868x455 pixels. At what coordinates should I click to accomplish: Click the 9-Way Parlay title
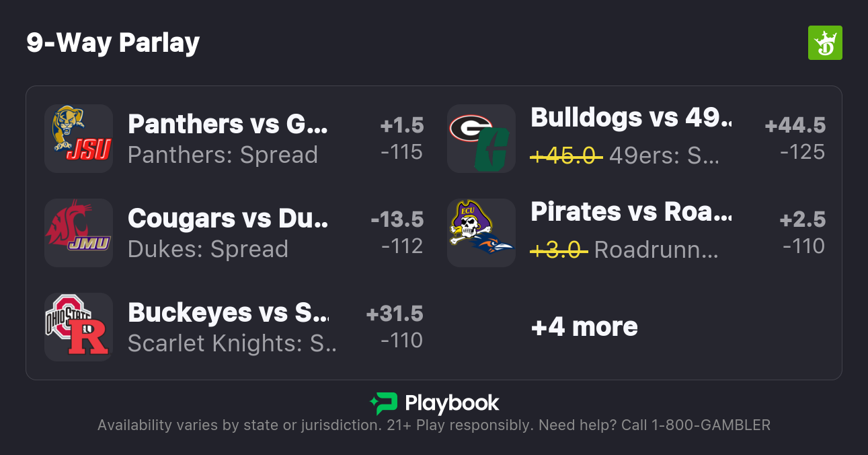click(x=113, y=43)
